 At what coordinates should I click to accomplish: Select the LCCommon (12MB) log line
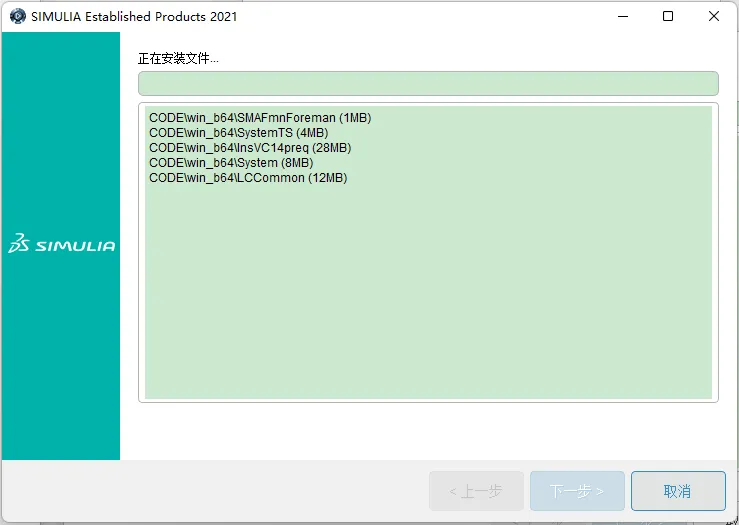pyautogui.click(x=248, y=178)
